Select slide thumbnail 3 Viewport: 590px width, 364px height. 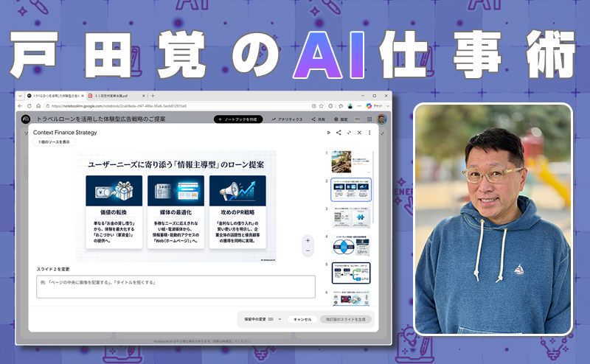click(351, 217)
